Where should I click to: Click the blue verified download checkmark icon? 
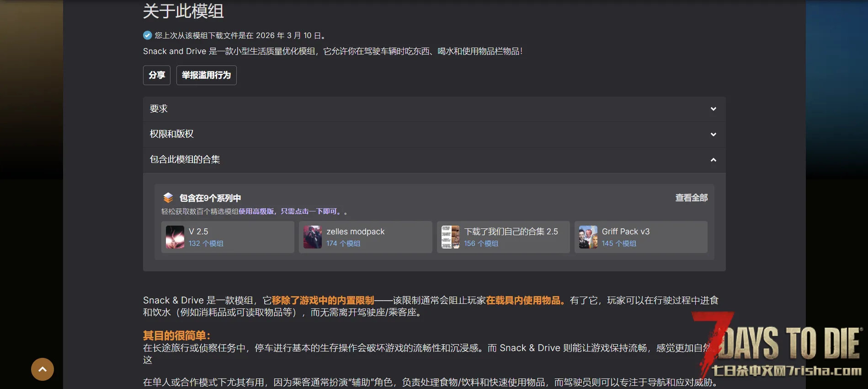(x=147, y=35)
